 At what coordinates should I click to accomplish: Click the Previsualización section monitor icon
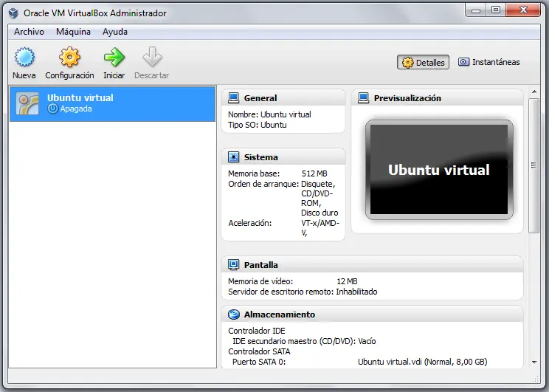(364, 97)
